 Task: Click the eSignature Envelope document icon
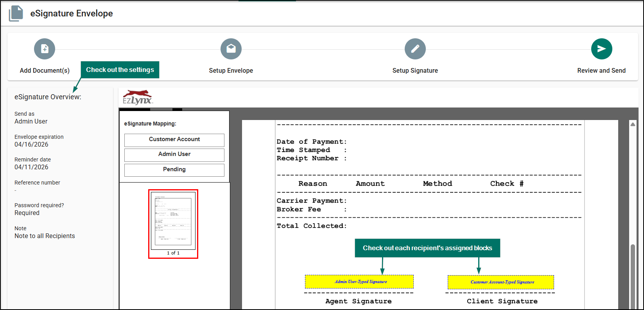point(16,13)
